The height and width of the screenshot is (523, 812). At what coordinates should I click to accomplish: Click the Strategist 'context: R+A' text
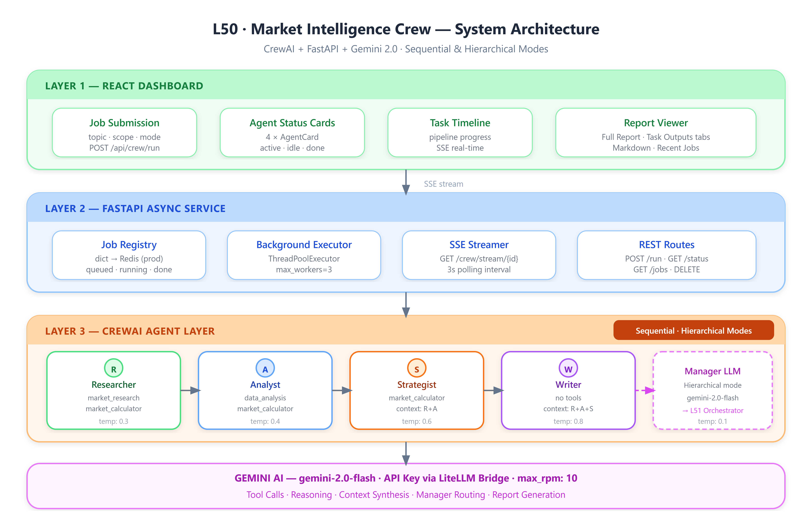[x=416, y=409]
